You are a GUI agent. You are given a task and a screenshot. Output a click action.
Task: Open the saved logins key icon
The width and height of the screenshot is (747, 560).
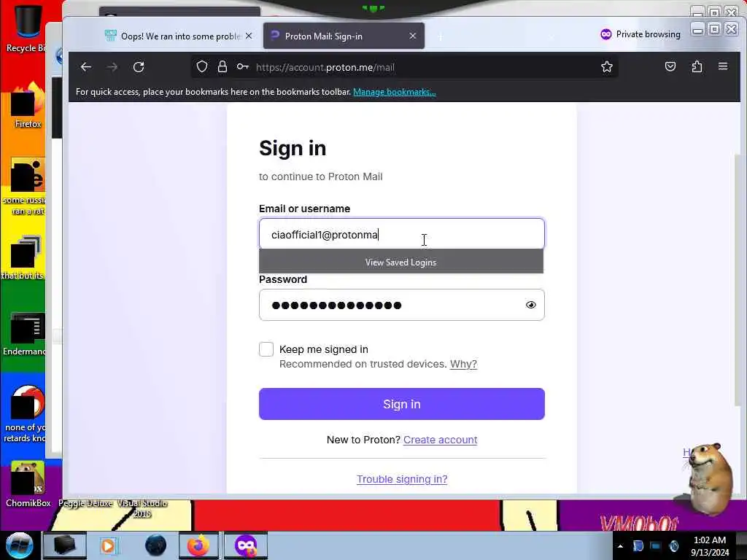(x=242, y=66)
